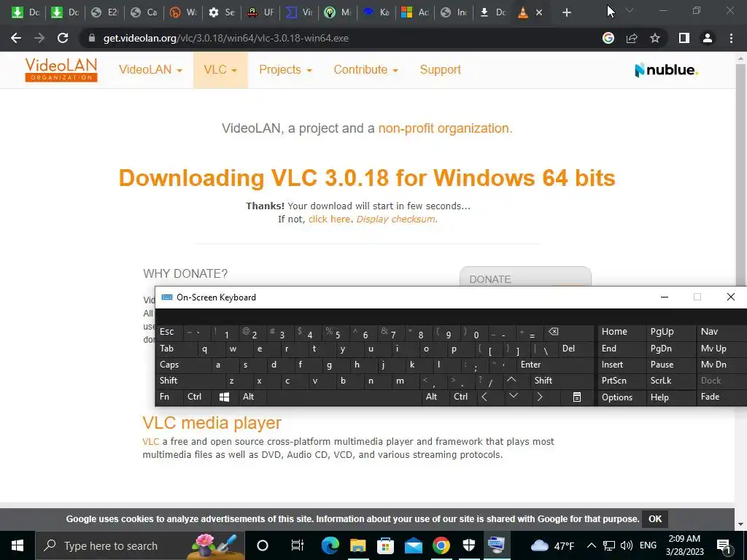
Task: Toggle the Fade key on On-Screen Keyboard
Action: point(721,397)
